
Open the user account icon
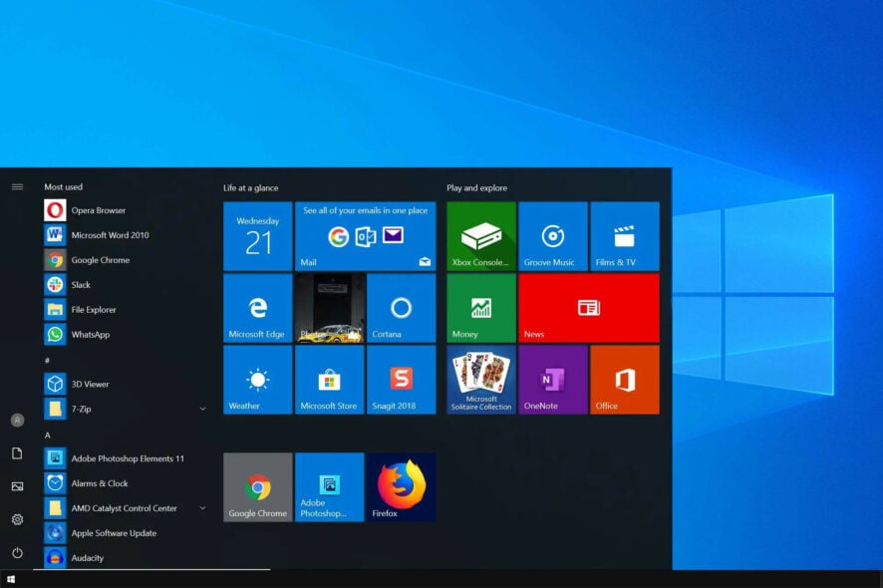pos(18,421)
